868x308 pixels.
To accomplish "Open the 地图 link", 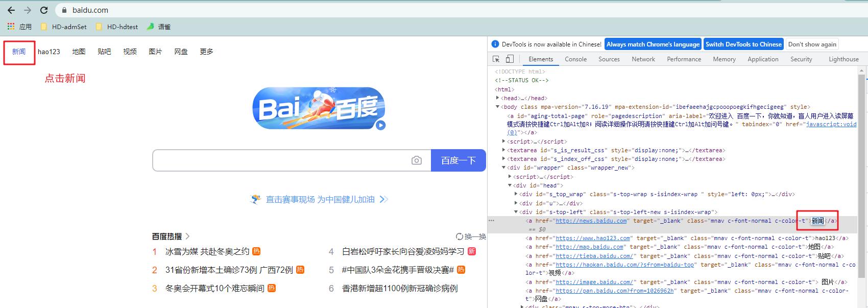I will (79, 52).
